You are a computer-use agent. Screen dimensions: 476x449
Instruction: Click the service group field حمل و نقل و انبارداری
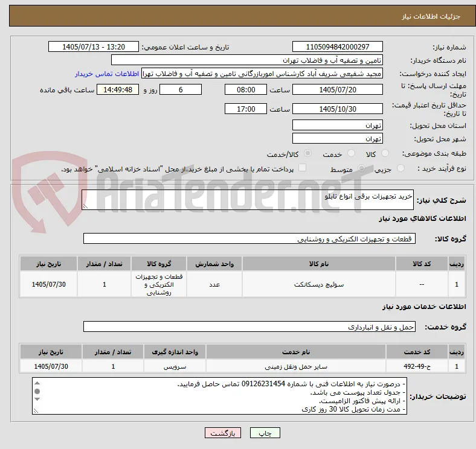(249, 326)
